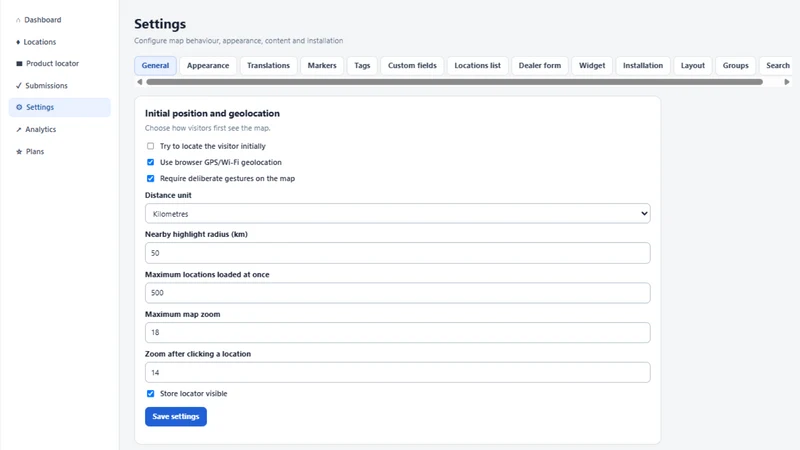The image size is (800, 450).
Task: Click the Product locator icon in sidebar
Action: (19, 64)
